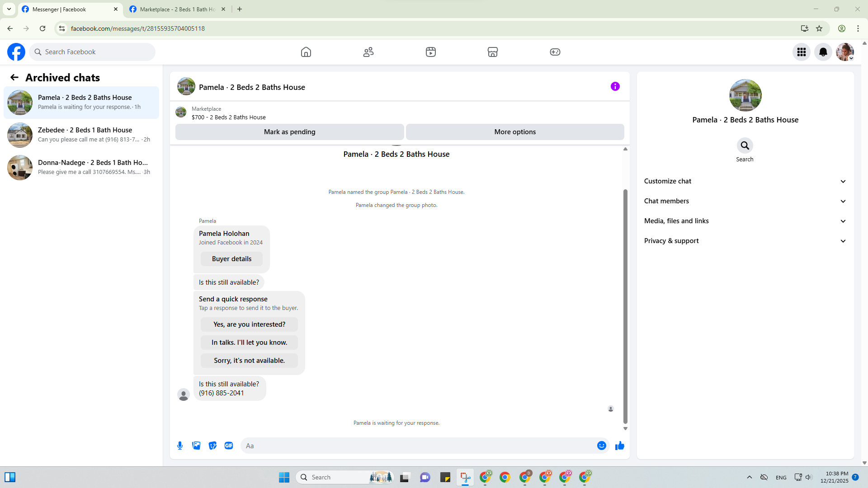
Task: Open File Explorer-like black taskbar app
Action: pyautogui.click(x=405, y=477)
